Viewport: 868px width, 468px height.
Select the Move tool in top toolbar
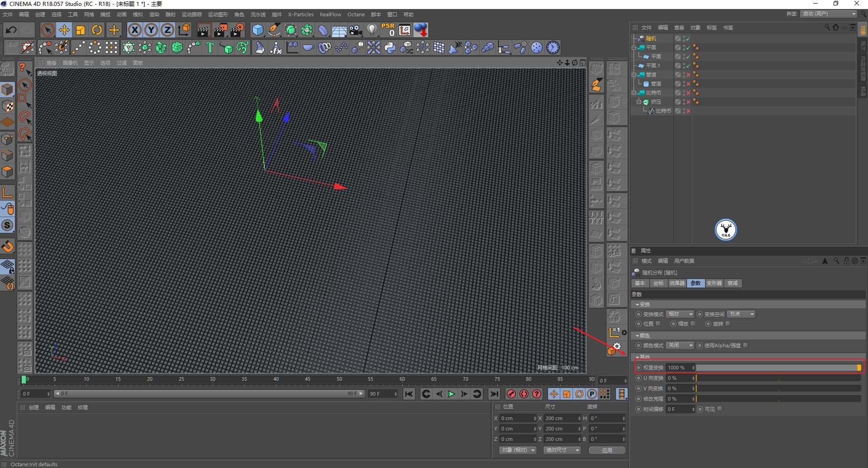pyautogui.click(x=64, y=30)
